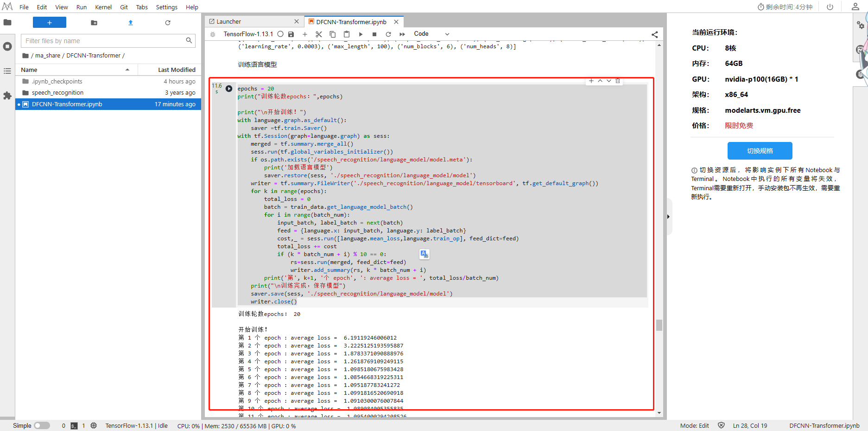Switch to the Launcher tab
868x431 pixels.
[x=229, y=22]
